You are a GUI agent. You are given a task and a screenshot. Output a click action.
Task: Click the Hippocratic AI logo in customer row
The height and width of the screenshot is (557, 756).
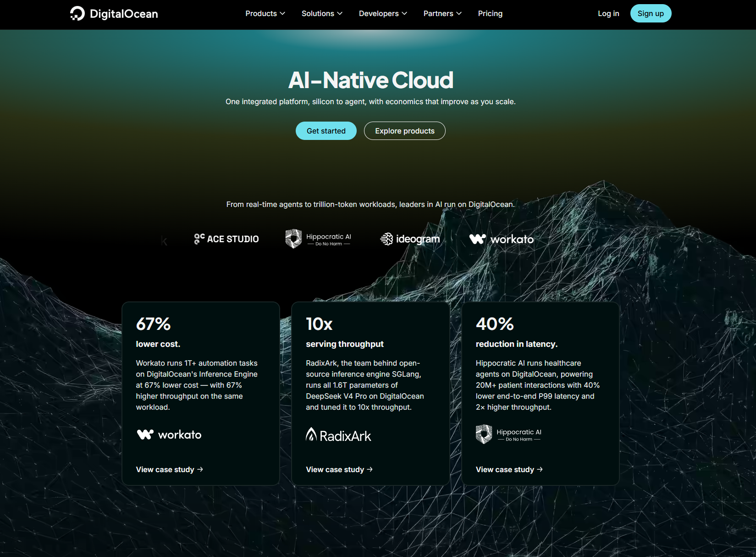click(318, 239)
